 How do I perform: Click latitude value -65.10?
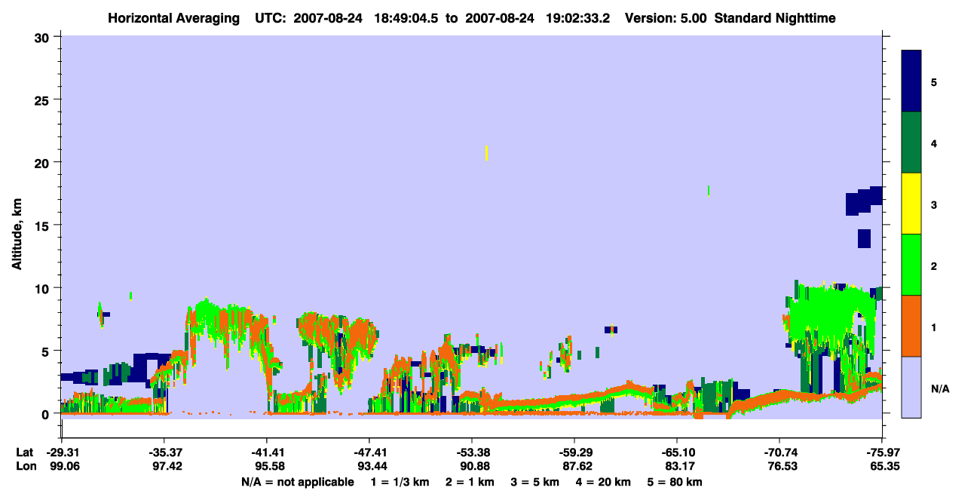(x=677, y=452)
